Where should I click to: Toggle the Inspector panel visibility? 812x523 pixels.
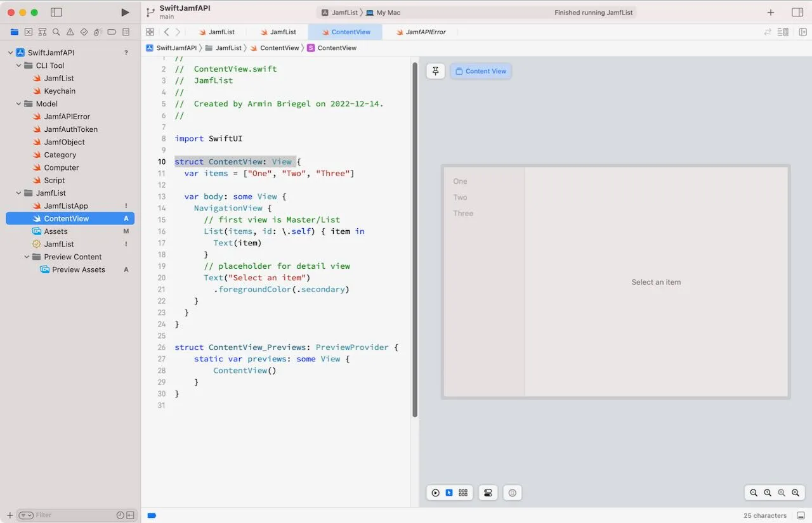[797, 12]
